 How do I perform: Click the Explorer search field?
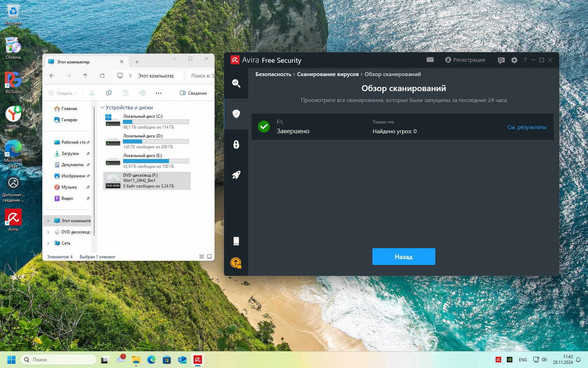201,76
